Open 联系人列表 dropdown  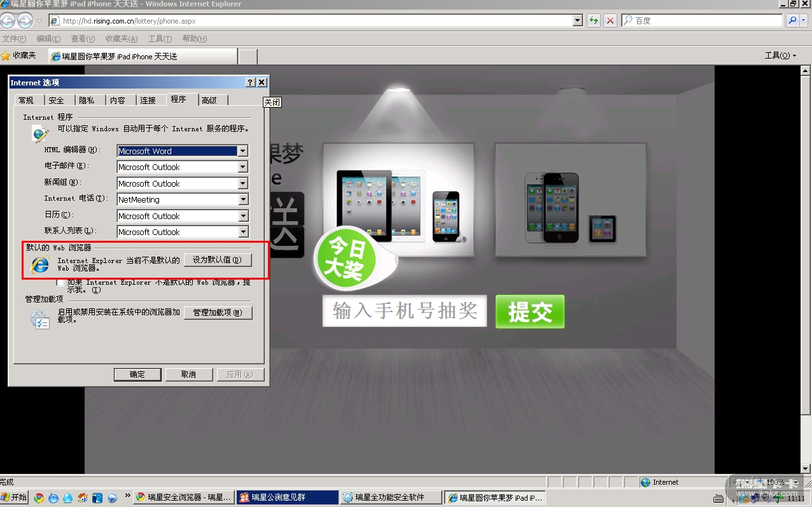click(242, 232)
